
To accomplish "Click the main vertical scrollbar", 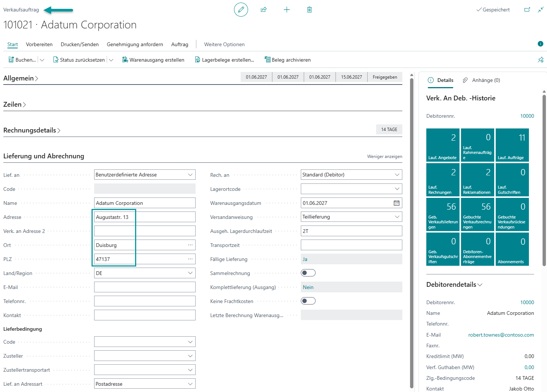I will pos(412,231).
